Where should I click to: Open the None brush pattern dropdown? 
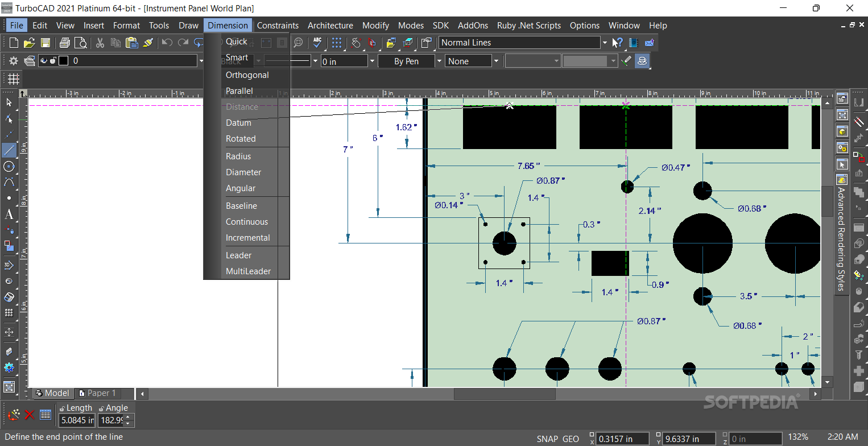(496, 61)
